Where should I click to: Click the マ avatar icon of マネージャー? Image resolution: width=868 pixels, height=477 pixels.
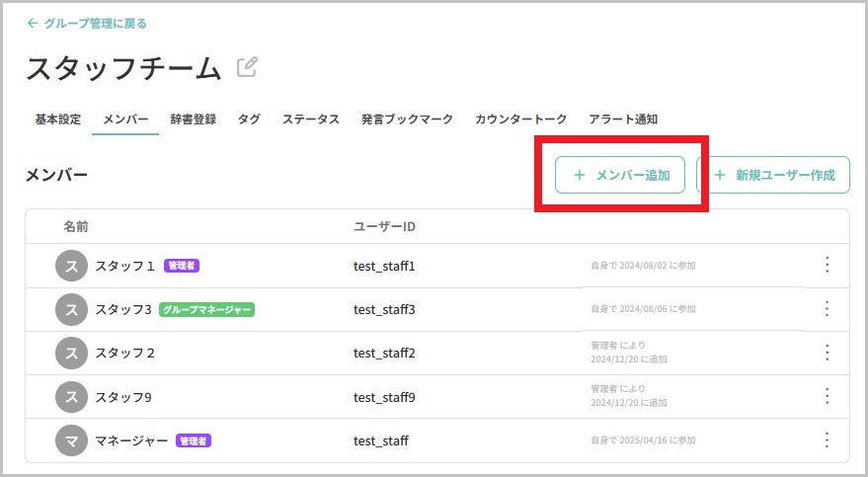pyautogui.click(x=71, y=440)
